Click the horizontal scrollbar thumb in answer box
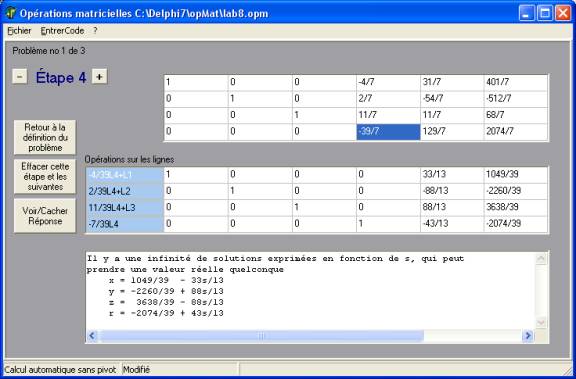The image size is (576, 379). tap(261, 336)
